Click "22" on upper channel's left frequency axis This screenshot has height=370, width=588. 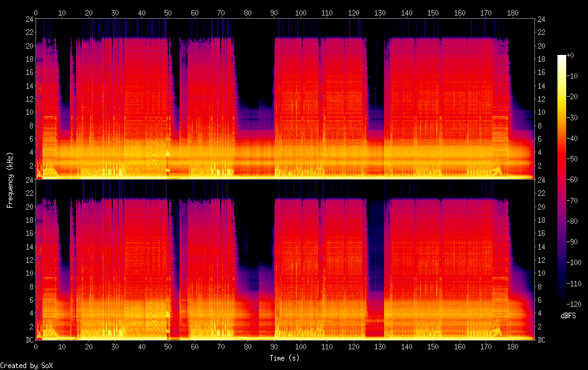coord(30,32)
